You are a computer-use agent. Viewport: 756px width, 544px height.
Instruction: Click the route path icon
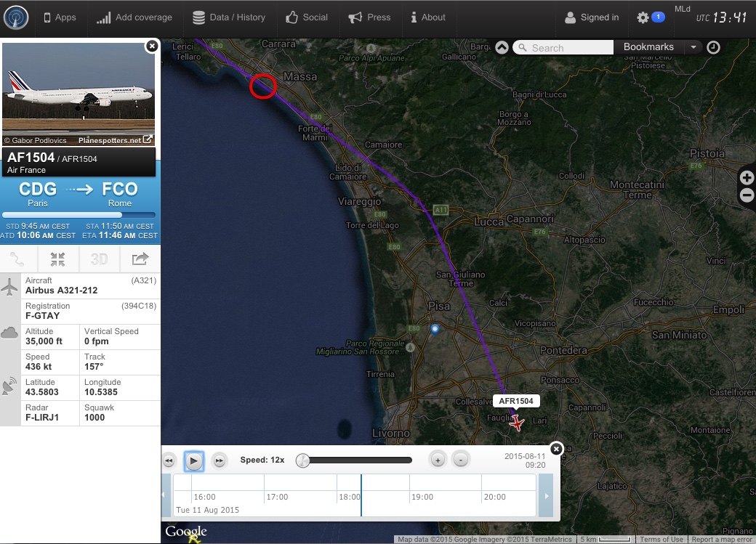point(18,259)
